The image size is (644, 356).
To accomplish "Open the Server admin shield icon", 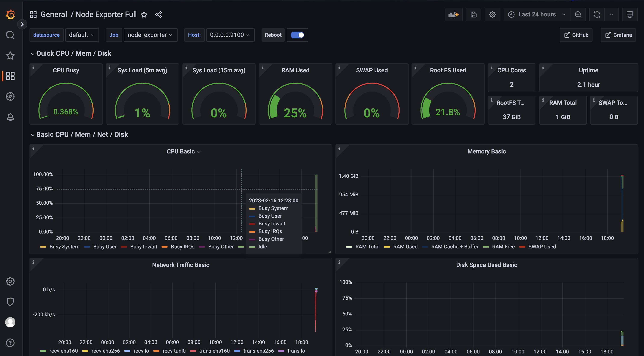I will coord(10,302).
